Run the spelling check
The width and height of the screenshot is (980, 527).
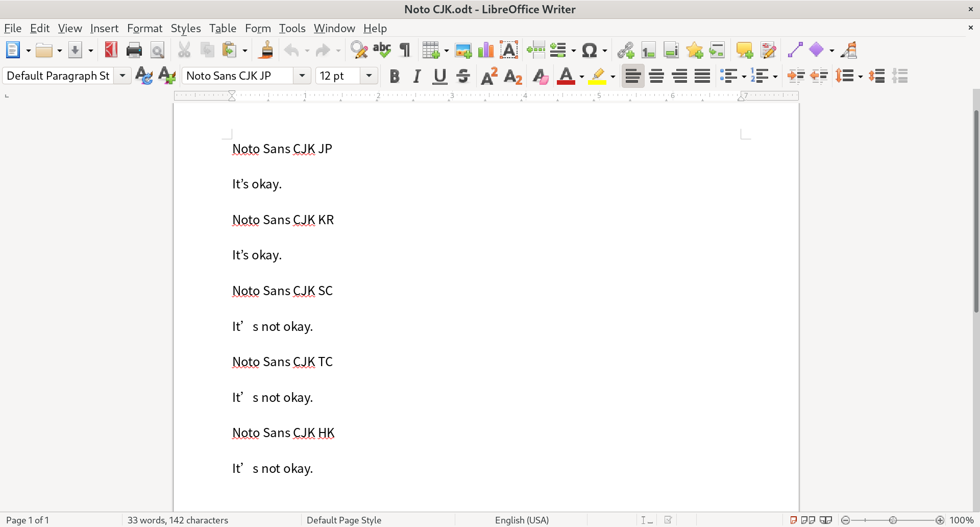pos(382,50)
